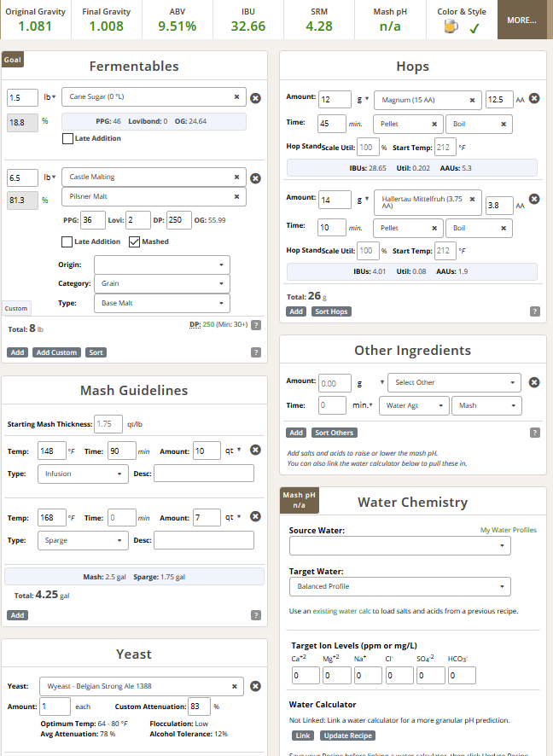Edit the Starting Mash Thickness field
Viewport: 553px width, 756px height.
[108, 424]
